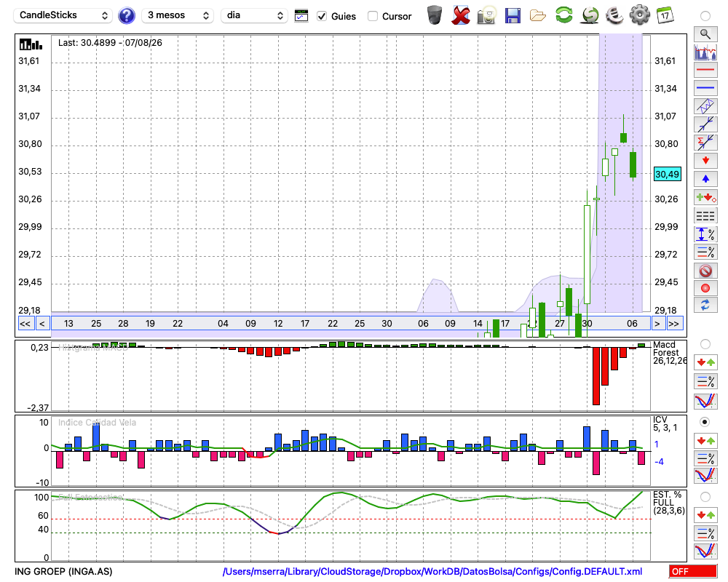
Task: Click lines percent button in Macd panel
Action: (x=705, y=381)
